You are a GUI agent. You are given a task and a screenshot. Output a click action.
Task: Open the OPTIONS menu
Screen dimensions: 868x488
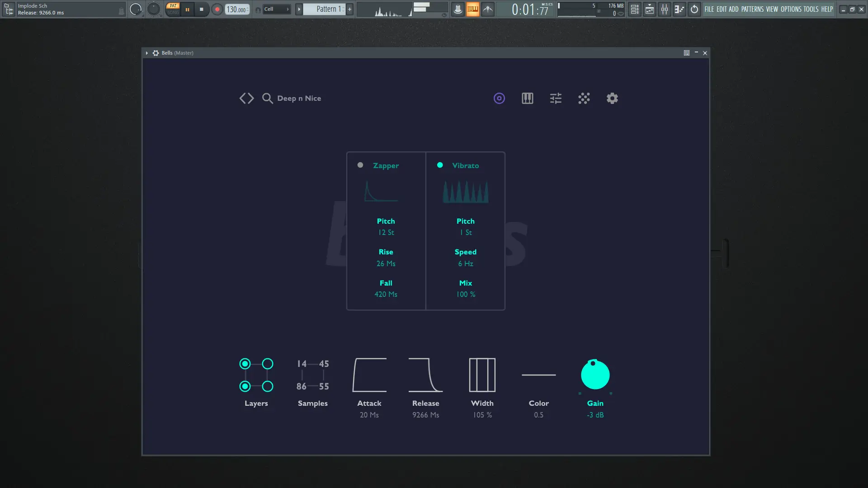coord(791,9)
